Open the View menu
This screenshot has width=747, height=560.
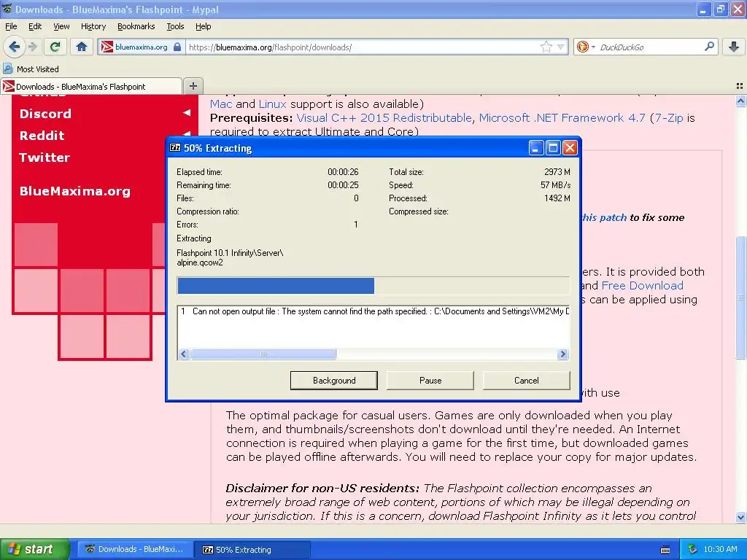coord(61,26)
